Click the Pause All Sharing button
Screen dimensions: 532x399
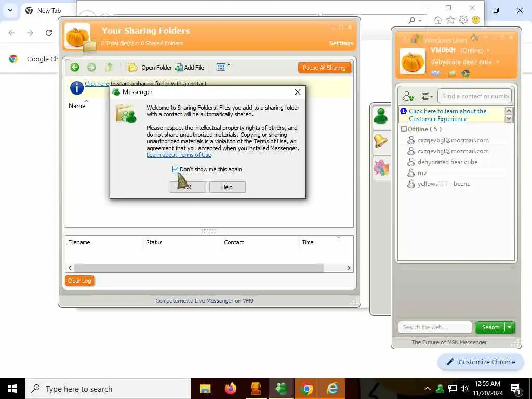(324, 68)
